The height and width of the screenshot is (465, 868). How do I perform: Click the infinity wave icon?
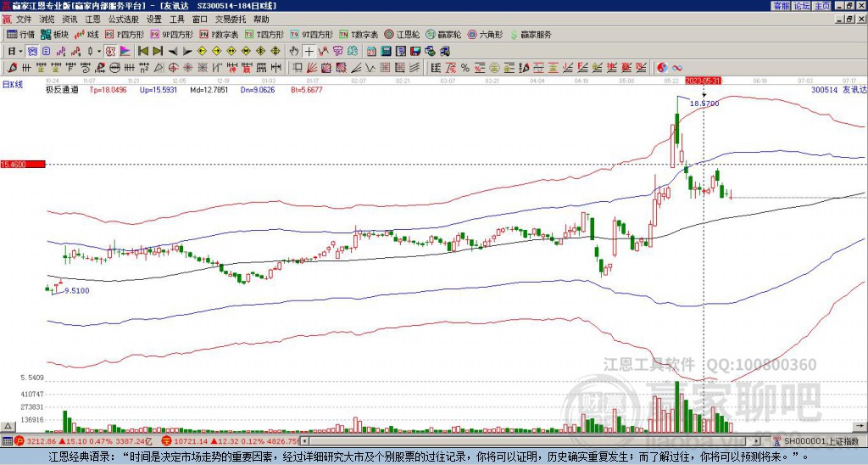[x=677, y=68]
